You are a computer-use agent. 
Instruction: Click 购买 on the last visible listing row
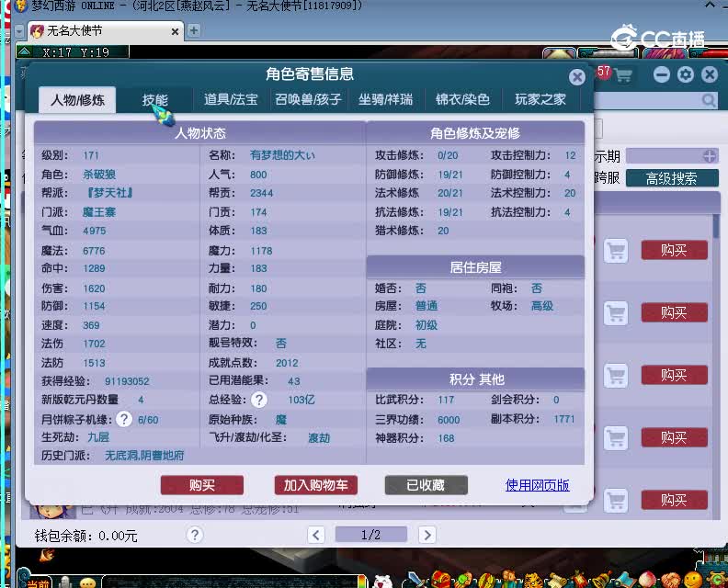pyautogui.click(x=674, y=500)
